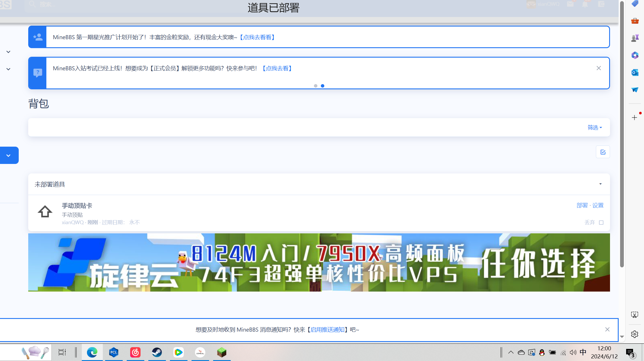Open network Wi-Fi tray icon
Screen dimensions: 644x361
coord(563,352)
